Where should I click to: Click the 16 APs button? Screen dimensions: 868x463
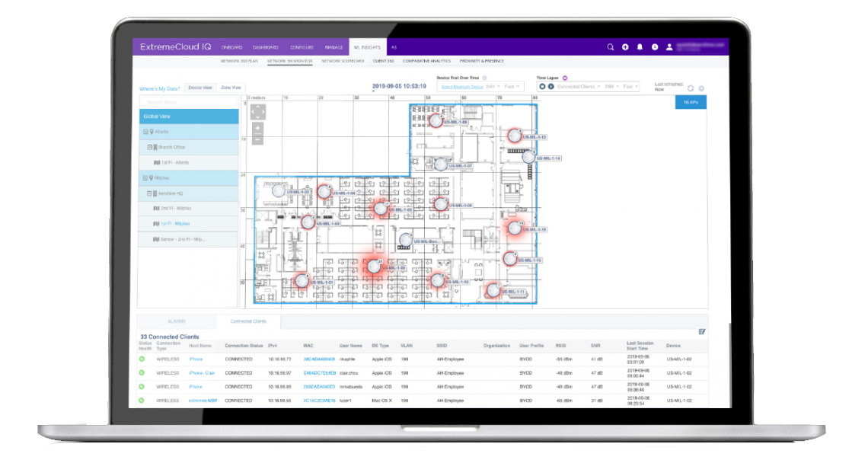tap(691, 103)
